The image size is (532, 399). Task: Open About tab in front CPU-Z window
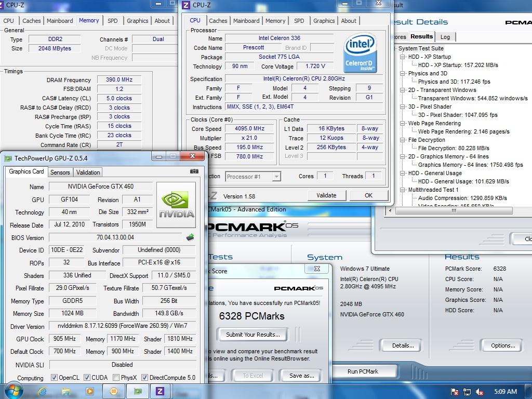349,21
